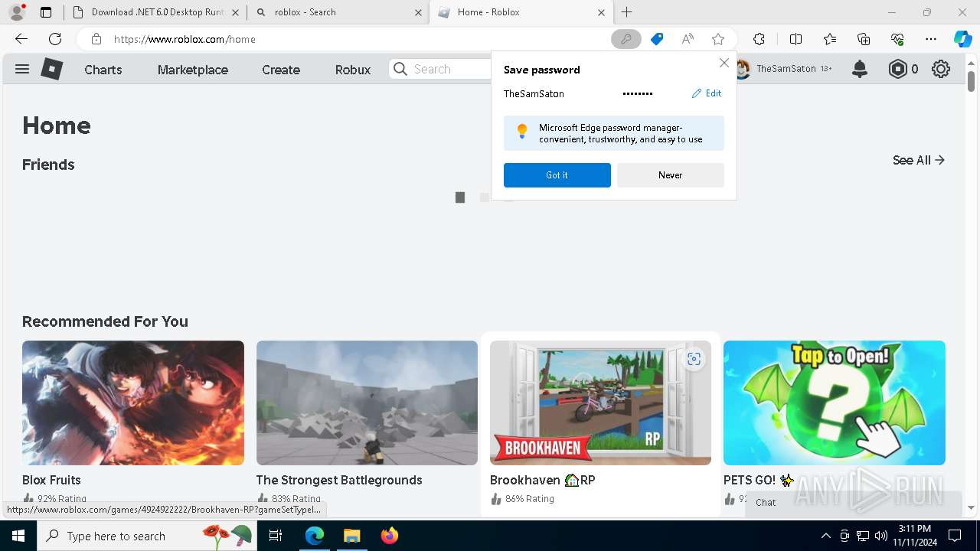Open the Robux page
980x551 pixels.
pyautogui.click(x=353, y=70)
